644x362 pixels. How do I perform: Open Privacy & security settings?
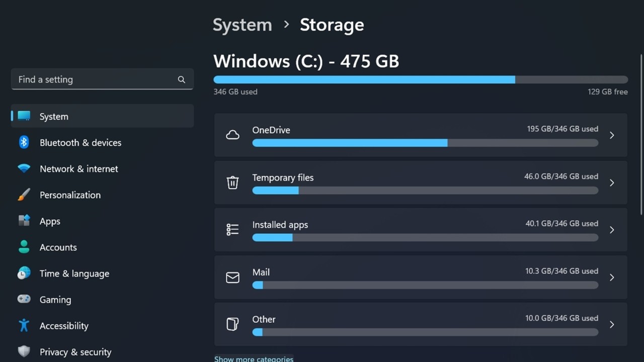(75, 351)
